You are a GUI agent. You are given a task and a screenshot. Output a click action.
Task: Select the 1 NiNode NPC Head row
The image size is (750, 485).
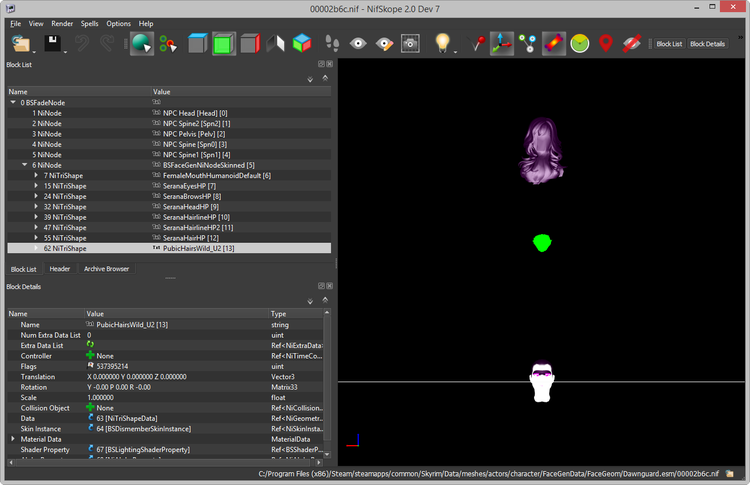(169, 113)
